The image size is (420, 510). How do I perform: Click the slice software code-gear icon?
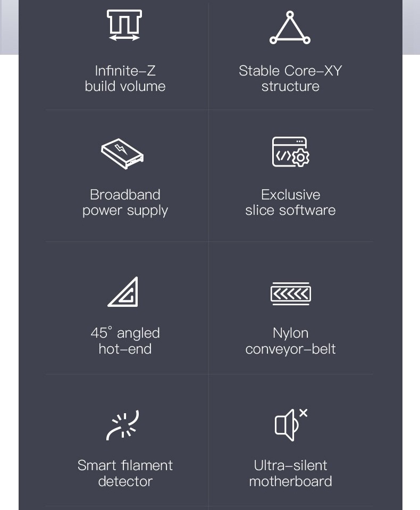pos(291,152)
